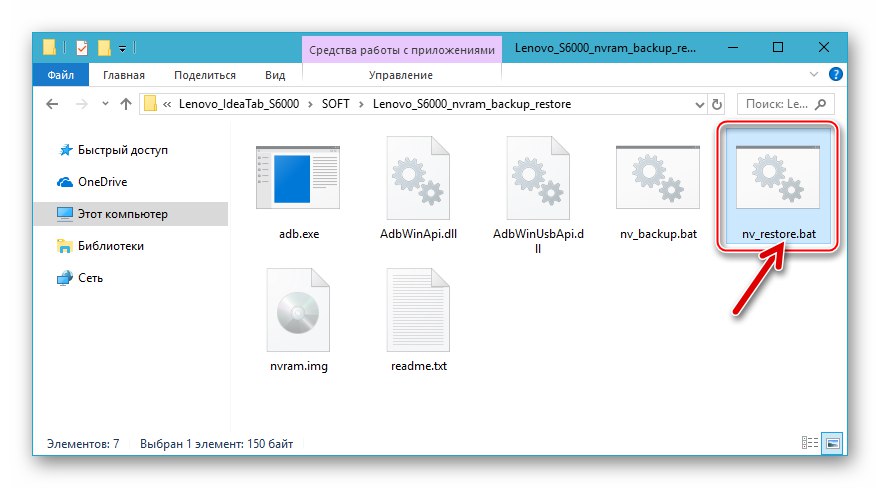Close the Explorer window
Viewport: 880px width, 488px height.
823,48
